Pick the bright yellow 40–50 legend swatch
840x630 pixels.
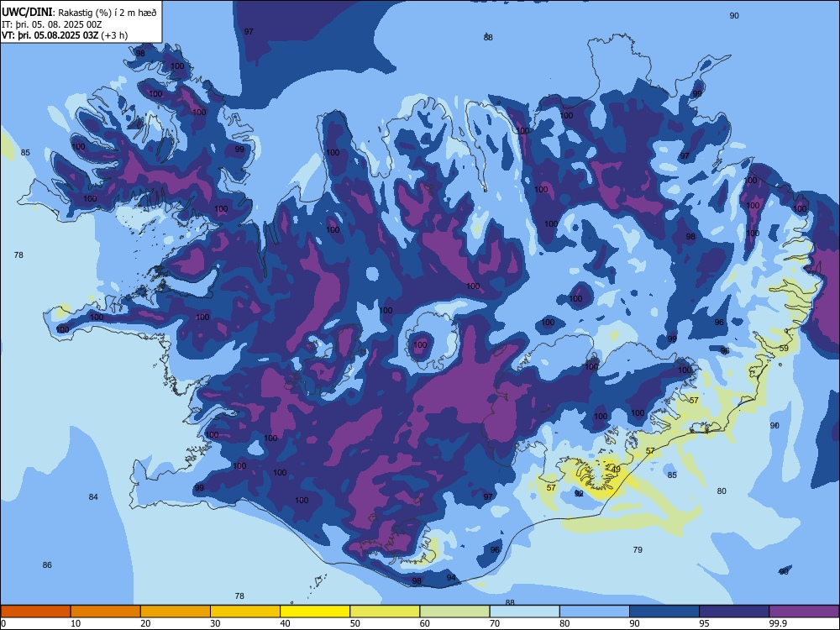coord(315,612)
